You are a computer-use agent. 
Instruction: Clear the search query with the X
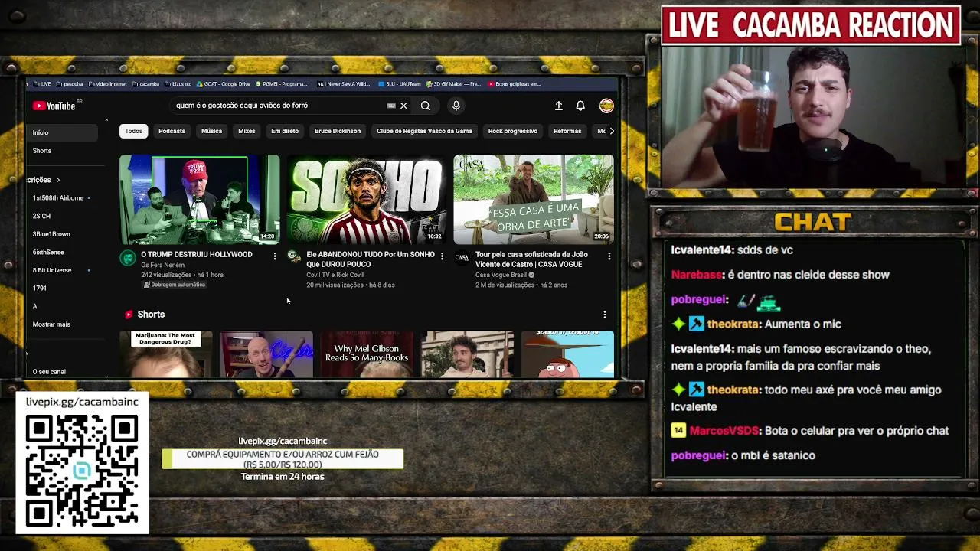click(x=403, y=106)
